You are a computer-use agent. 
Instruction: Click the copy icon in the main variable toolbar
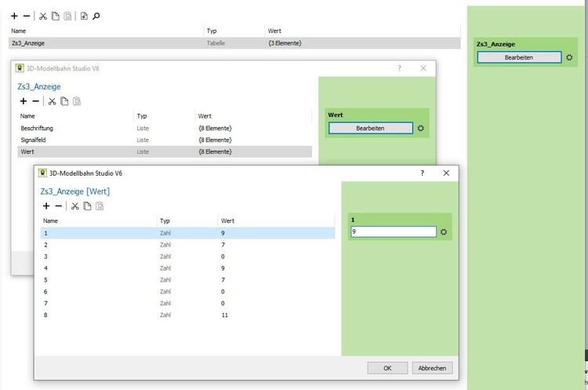[56, 16]
